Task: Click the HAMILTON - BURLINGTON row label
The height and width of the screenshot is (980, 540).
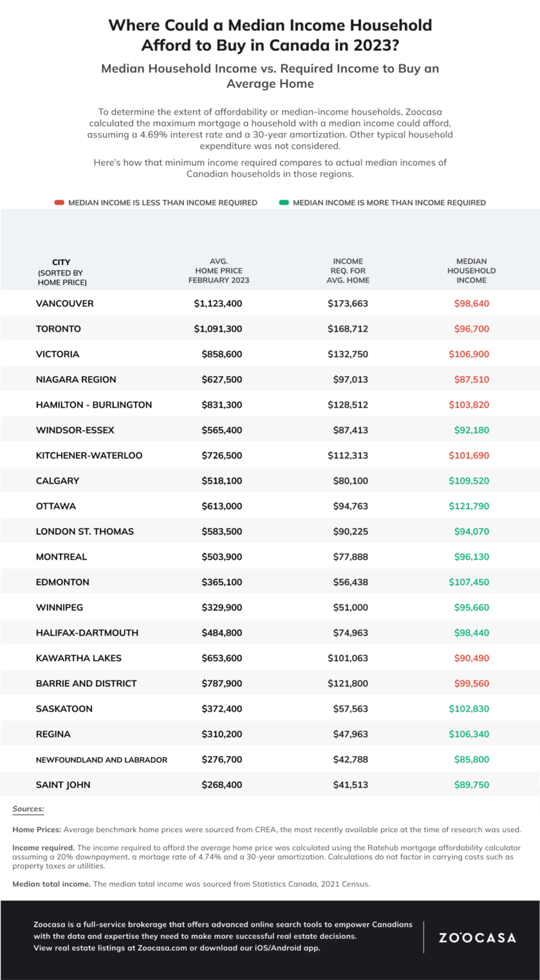Action: pyautogui.click(x=94, y=405)
